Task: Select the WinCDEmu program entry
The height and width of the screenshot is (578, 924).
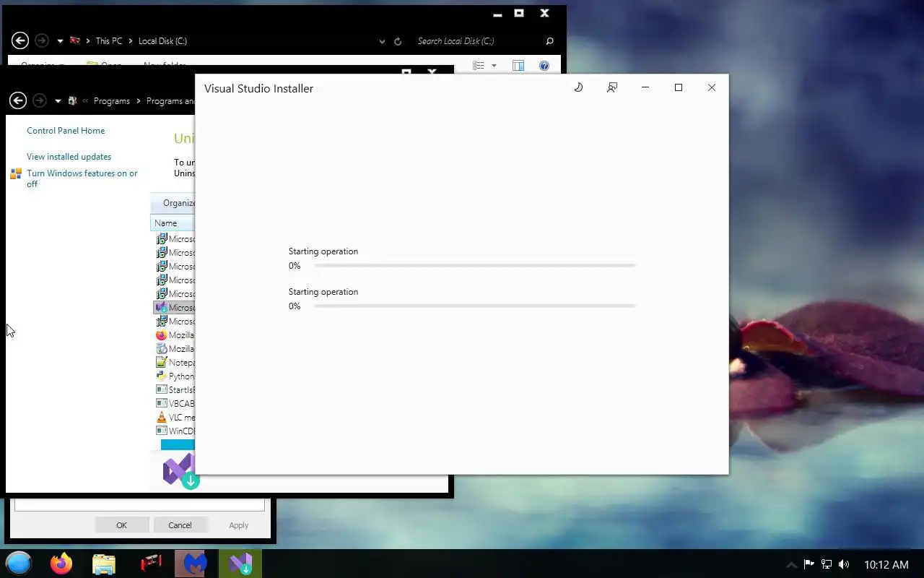Action: coord(174,431)
